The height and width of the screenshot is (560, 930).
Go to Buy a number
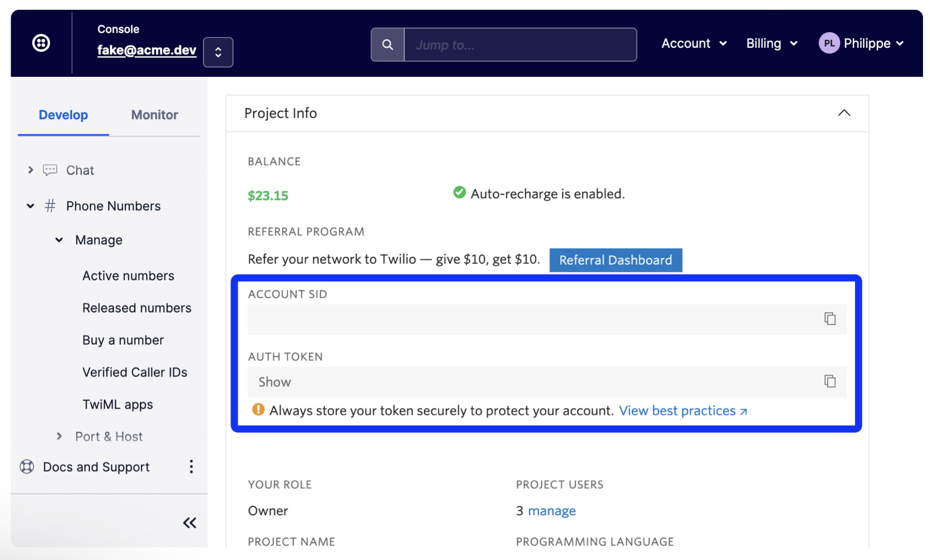[x=123, y=340]
